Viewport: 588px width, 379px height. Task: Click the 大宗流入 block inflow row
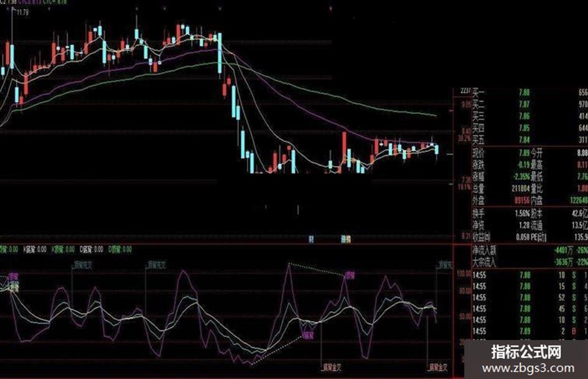coord(530,261)
